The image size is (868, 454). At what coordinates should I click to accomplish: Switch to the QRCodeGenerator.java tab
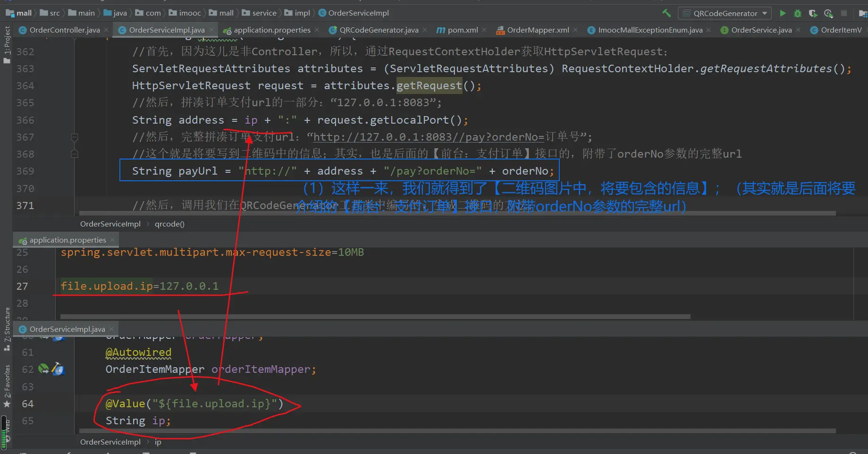click(x=379, y=30)
